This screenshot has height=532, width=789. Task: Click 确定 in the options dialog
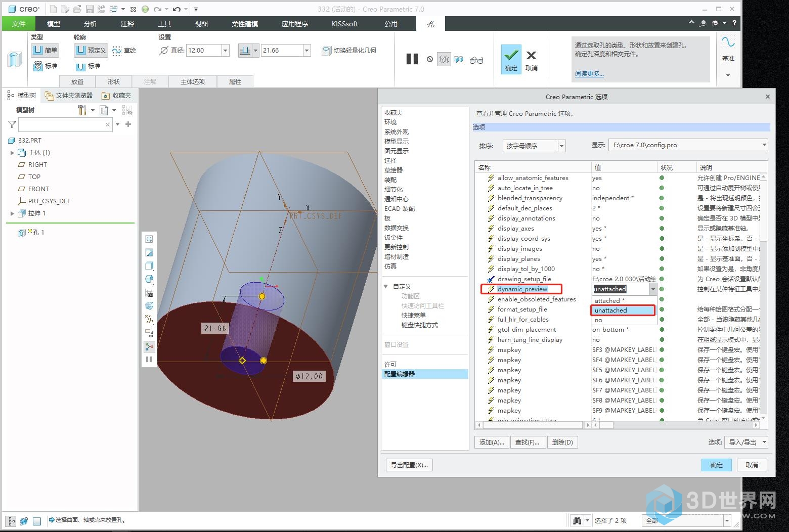[717, 465]
